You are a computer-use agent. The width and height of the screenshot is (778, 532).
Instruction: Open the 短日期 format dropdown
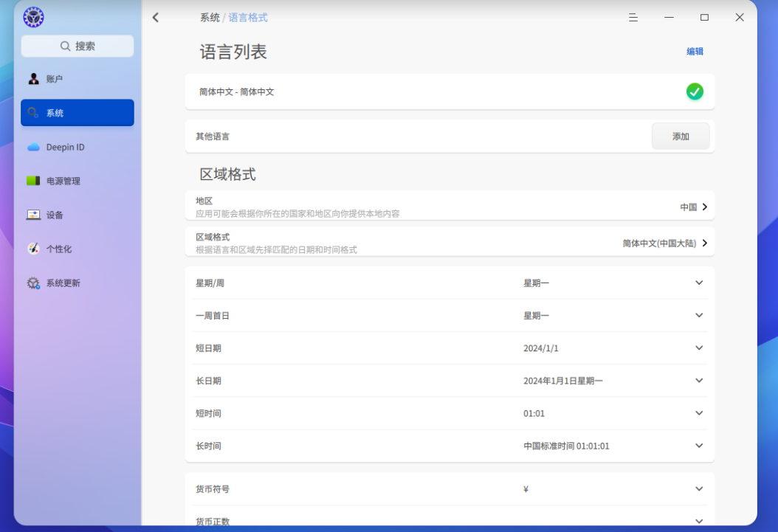[698, 348]
